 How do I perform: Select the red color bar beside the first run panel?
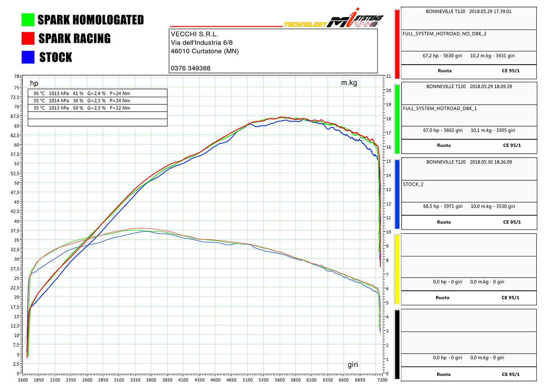tap(397, 44)
